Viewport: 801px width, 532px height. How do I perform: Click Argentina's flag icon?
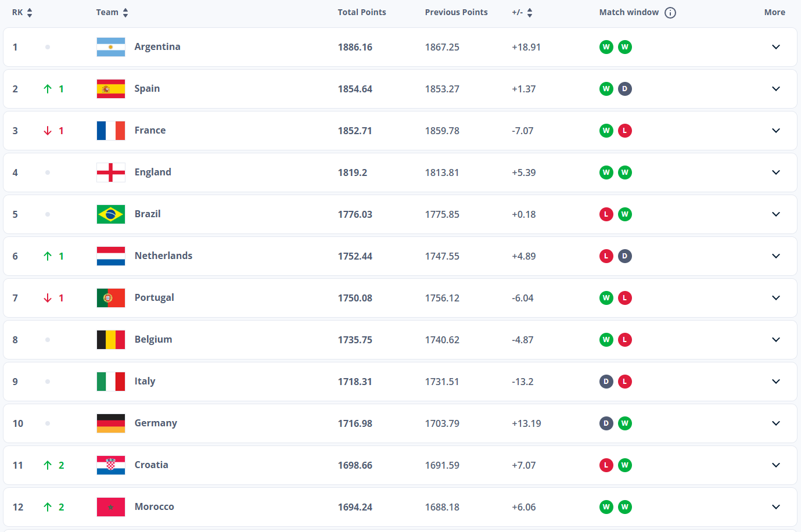(x=110, y=47)
